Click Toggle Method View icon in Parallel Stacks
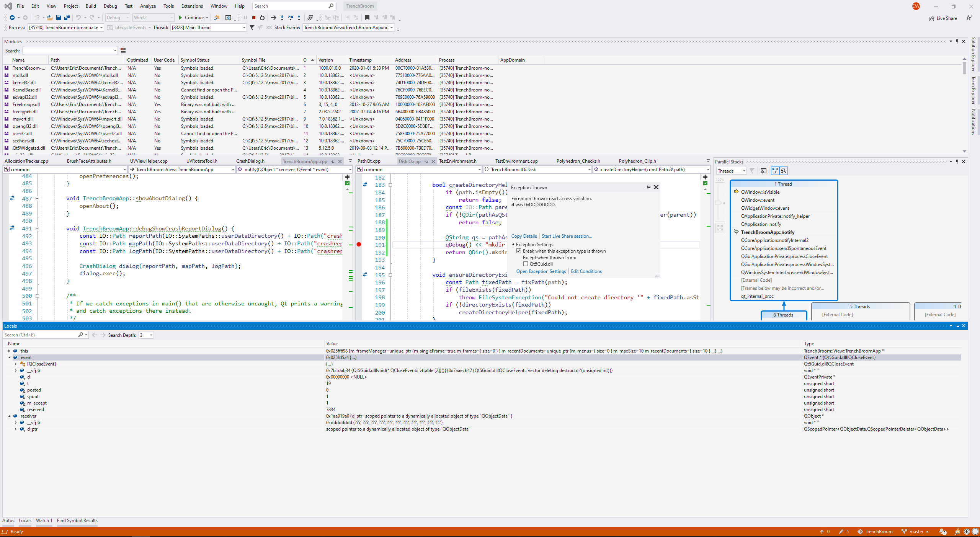Viewport: 980px width, 537px height. pos(764,171)
